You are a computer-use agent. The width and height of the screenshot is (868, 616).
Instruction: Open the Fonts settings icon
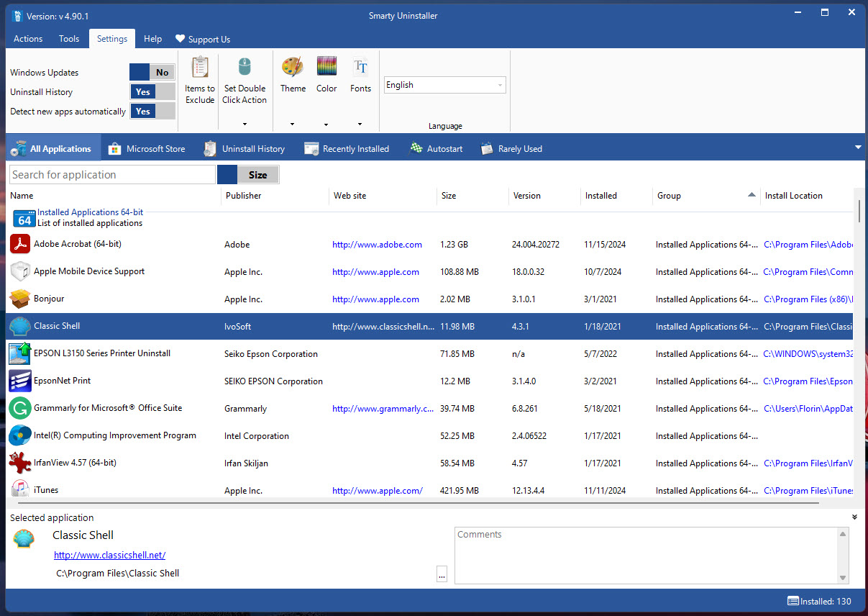tap(360, 67)
